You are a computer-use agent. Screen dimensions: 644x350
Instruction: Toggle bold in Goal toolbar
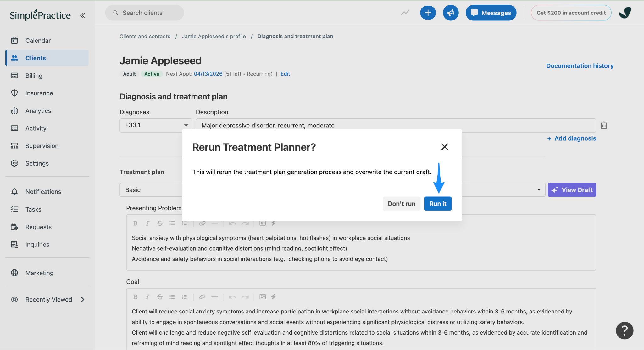pos(135,297)
